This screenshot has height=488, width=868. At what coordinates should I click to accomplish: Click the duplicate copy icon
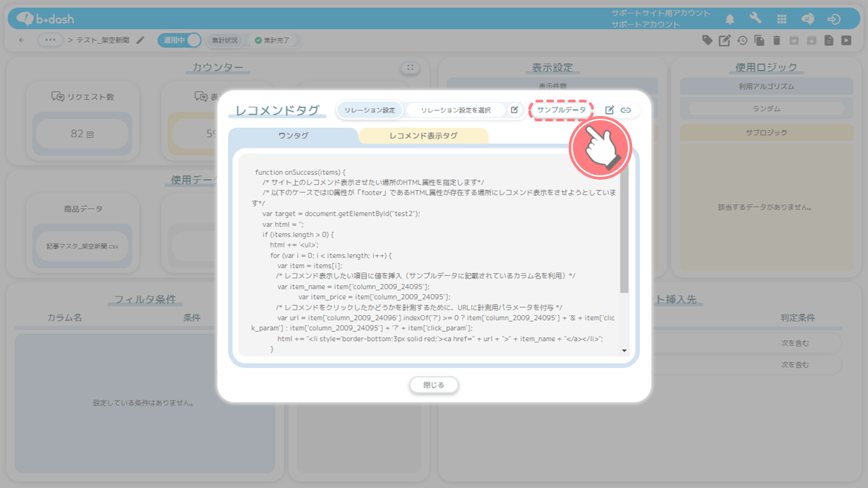click(759, 40)
